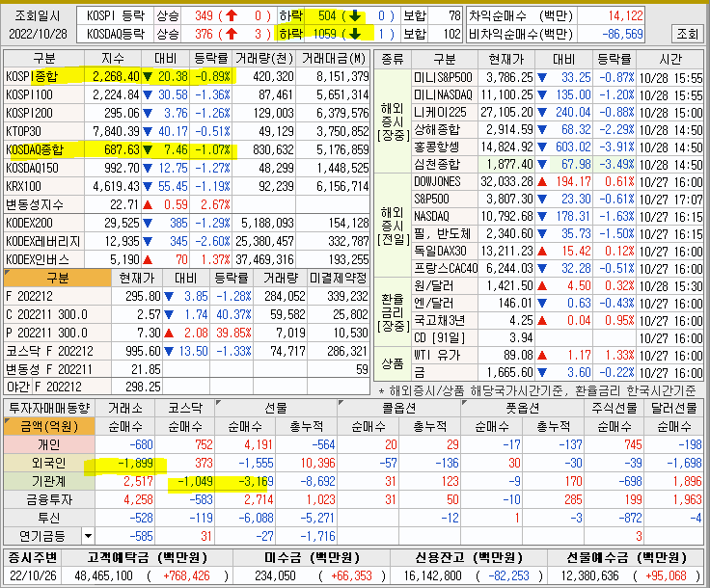
Task: Click the 미결제약정 column header
Action: tap(339, 278)
